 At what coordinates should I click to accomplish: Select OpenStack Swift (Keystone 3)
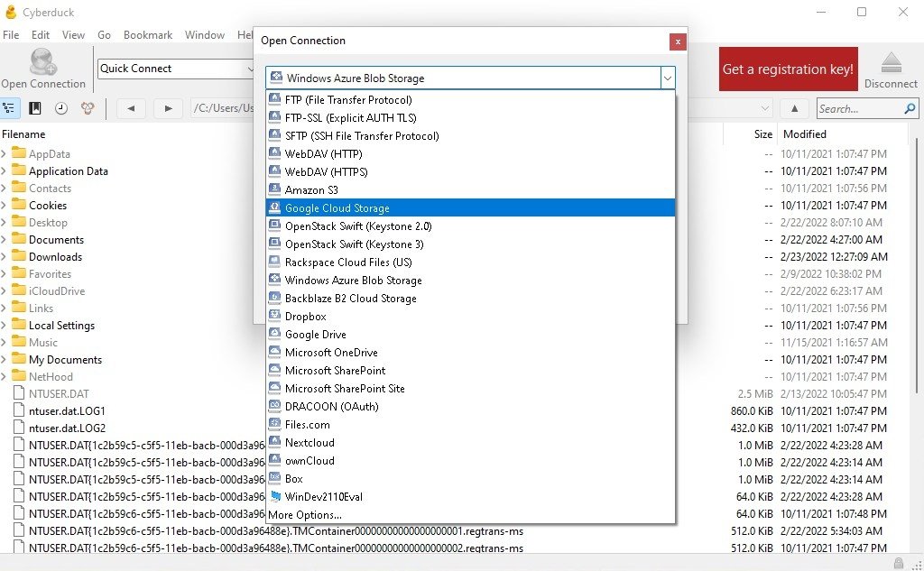(x=470, y=244)
